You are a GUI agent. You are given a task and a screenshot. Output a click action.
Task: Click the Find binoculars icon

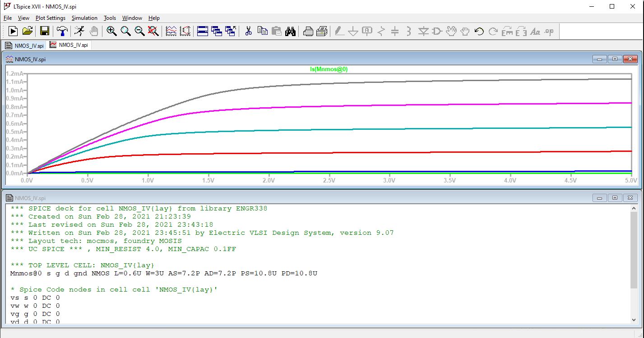click(x=290, y=31)
